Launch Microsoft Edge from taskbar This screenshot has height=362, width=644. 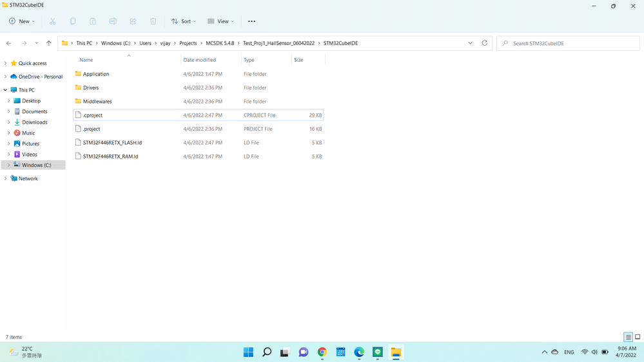359,352
